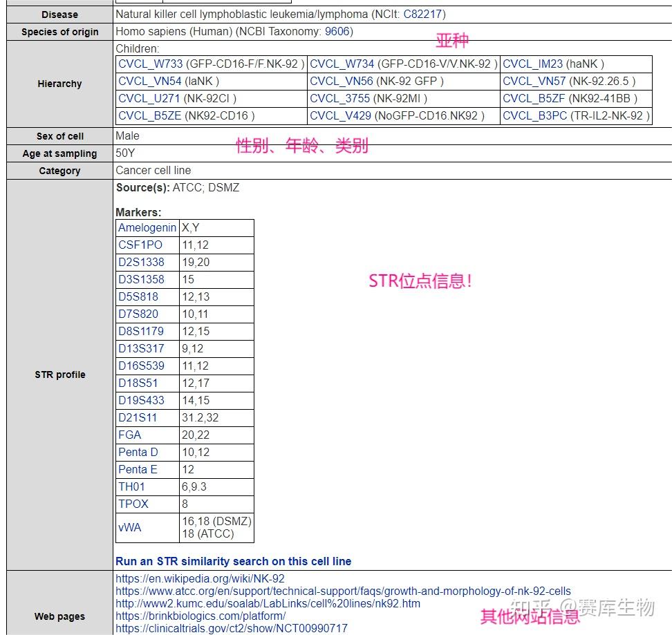Image resolution: width=672 pixels, height=635 pixels.
Task: Run an STR similarity search on this cell line
Action: 232,561
